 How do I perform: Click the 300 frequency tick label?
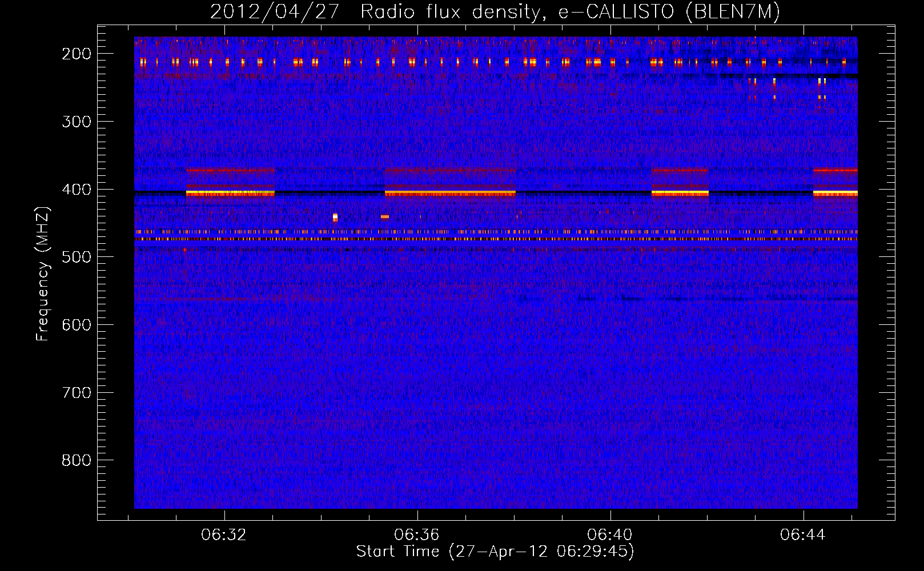(x=77, y=122)
